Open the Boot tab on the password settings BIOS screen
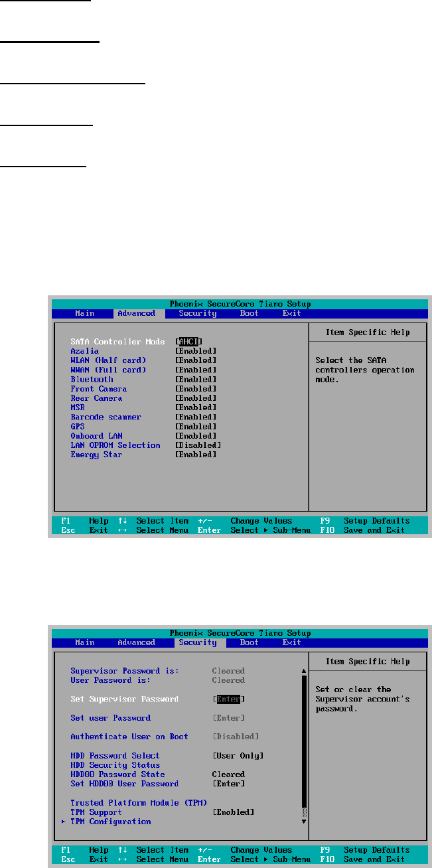 click(x=250, y=642)
